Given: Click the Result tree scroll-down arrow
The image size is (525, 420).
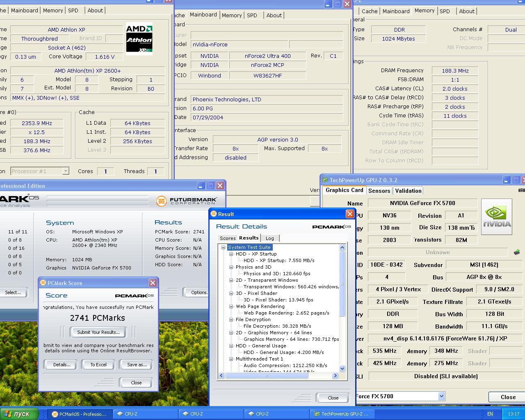Looking at the screenshot, I should point(342,368).
